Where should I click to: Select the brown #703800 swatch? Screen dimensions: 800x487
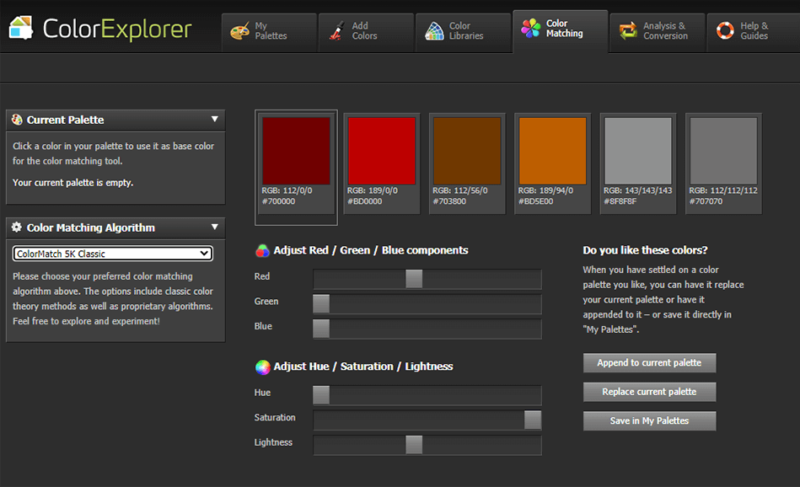click(x=467, y=151)
